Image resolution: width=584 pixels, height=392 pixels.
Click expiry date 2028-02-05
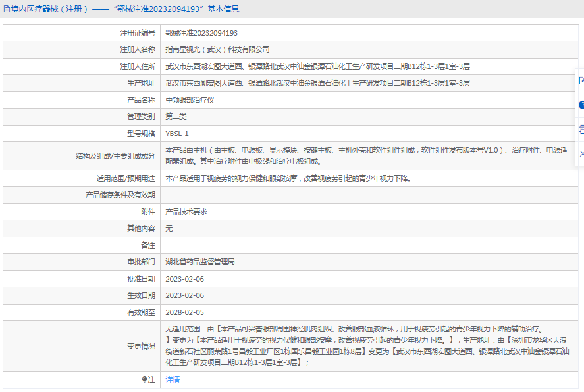click(185, 312)
